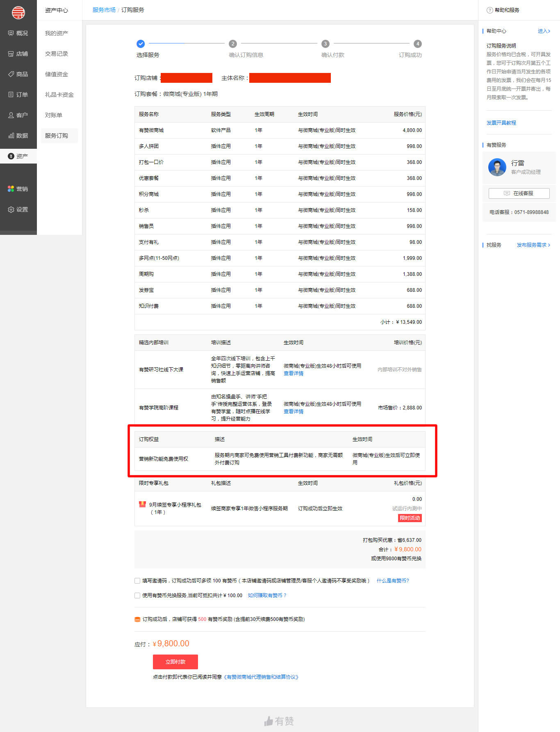This screenshot has width=560, height=732.
Task: Click coin icon beside 订购成功后 reward
Action: click(x=137, y=619)
